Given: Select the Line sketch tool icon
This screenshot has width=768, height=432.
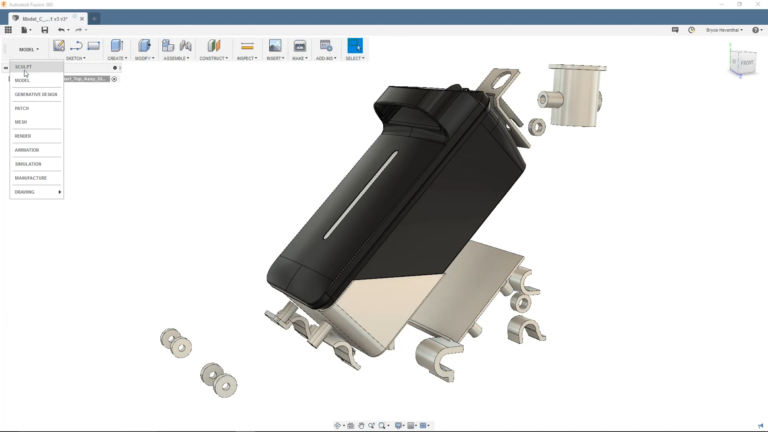Looking at the screenshot, I should (x=76, y=46).
